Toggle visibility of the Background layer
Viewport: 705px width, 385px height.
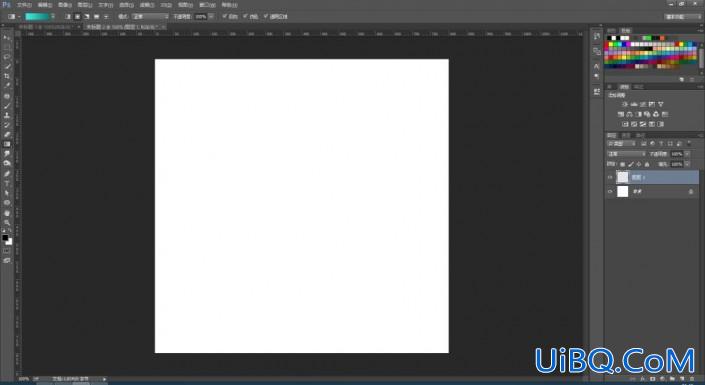coord(610,192)
